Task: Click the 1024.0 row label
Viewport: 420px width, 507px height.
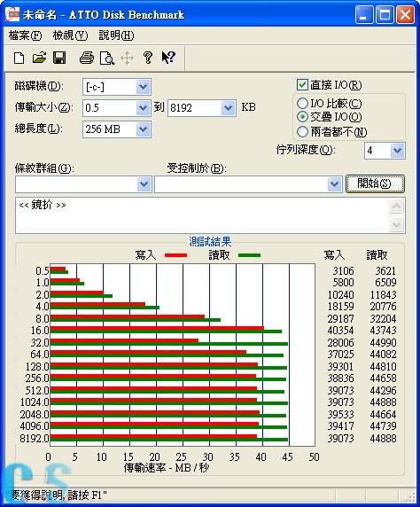Action: 35,402
